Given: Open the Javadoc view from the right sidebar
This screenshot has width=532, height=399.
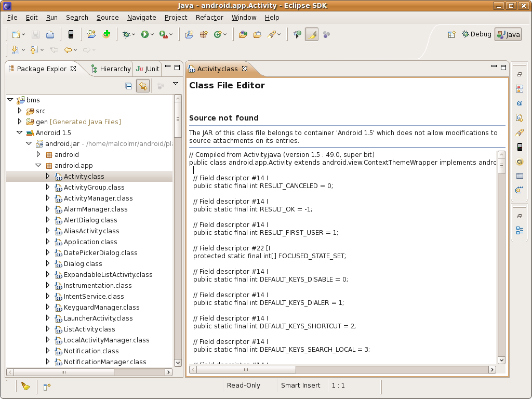Looking at the screenshot, I should coord(519,103).
